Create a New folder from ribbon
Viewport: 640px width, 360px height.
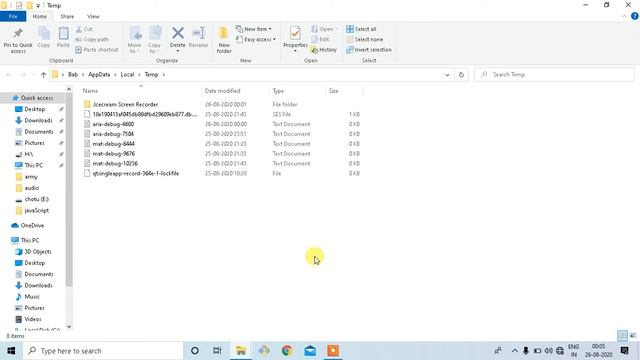point(224,40)
